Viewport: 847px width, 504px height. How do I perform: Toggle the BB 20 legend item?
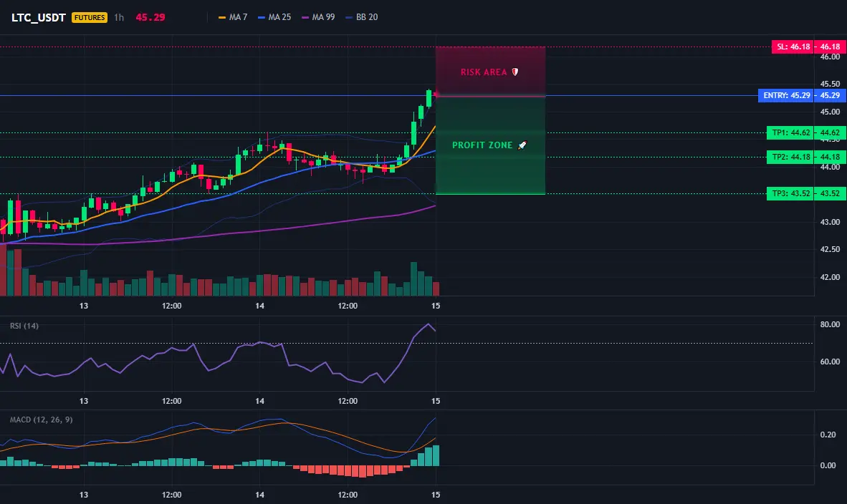pyautogui.click(x=362, y=17)
